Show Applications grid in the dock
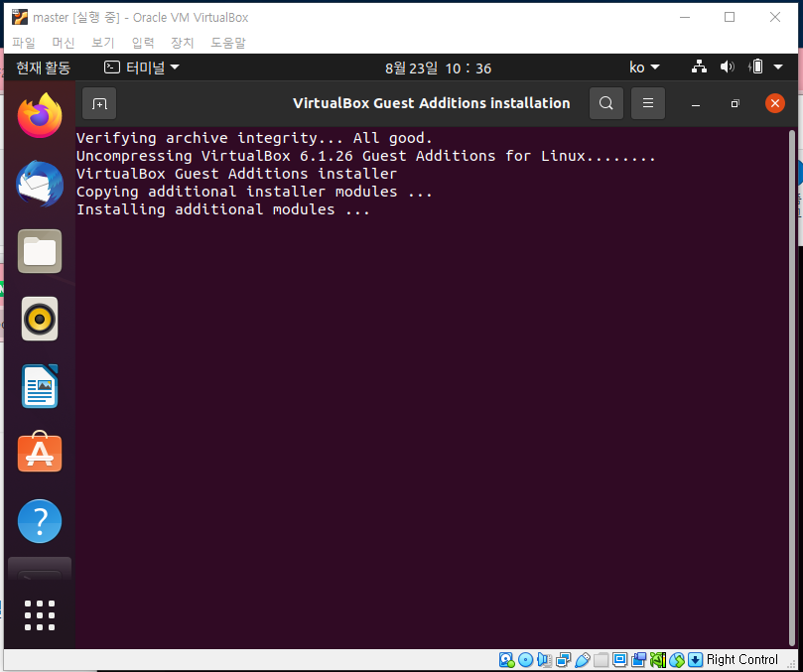This screenshot has height=672, width=803. tap(40, 615)
